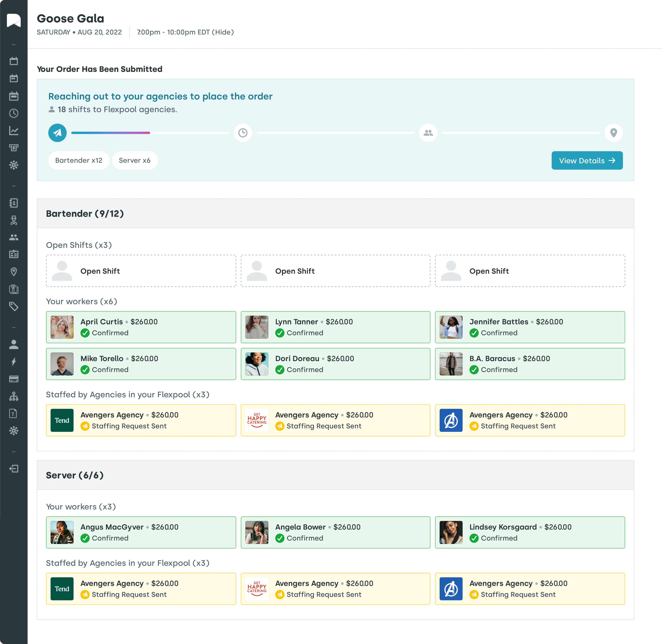Hide the event time via (Hide) link
Image resolution: width=662 pixels, height=644 pixels.
coord(223,32)
